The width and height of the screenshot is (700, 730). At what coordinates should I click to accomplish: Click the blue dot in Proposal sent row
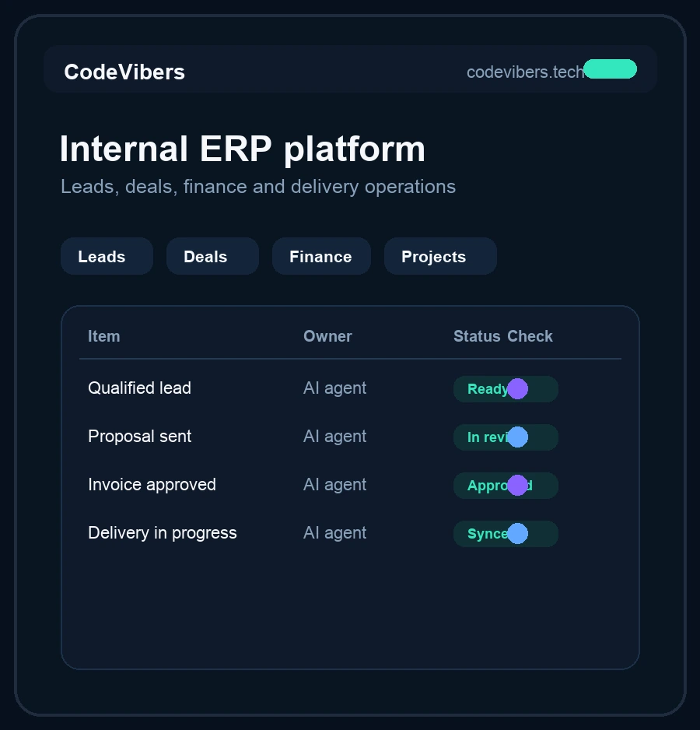[517, 437]
